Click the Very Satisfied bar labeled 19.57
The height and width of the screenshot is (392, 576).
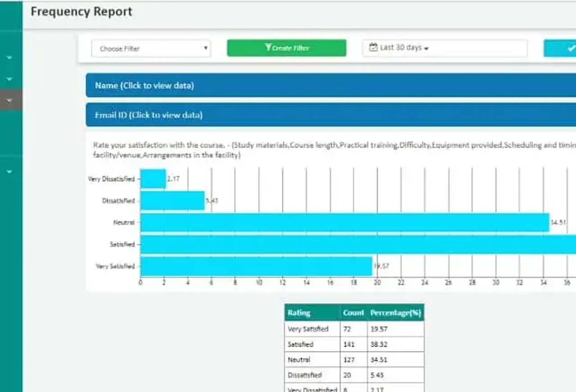point(256,266)
